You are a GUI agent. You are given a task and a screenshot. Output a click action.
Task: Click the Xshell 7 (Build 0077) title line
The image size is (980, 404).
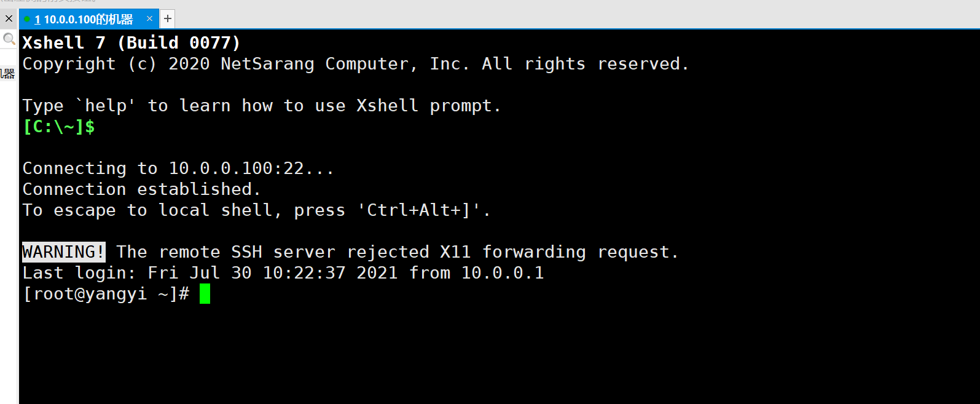[131, 43]
